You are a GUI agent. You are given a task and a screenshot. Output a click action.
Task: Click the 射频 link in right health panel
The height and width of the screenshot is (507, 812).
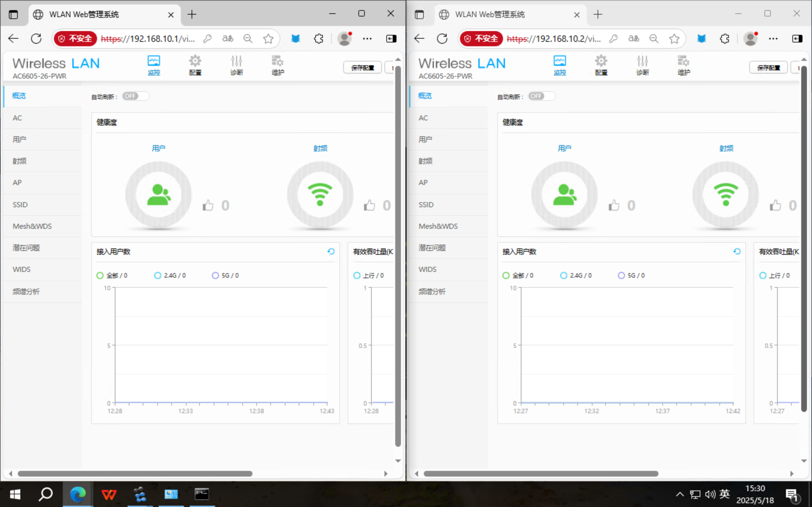point(726,148)
